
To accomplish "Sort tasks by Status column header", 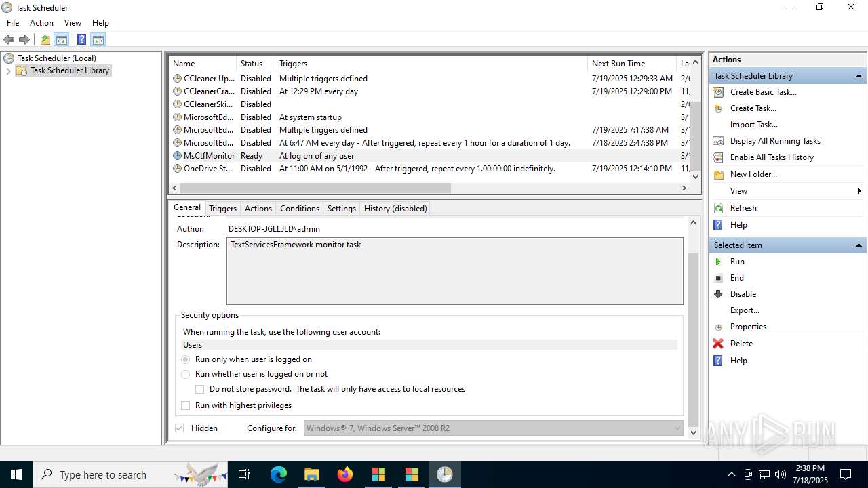I will coord(256,64).
